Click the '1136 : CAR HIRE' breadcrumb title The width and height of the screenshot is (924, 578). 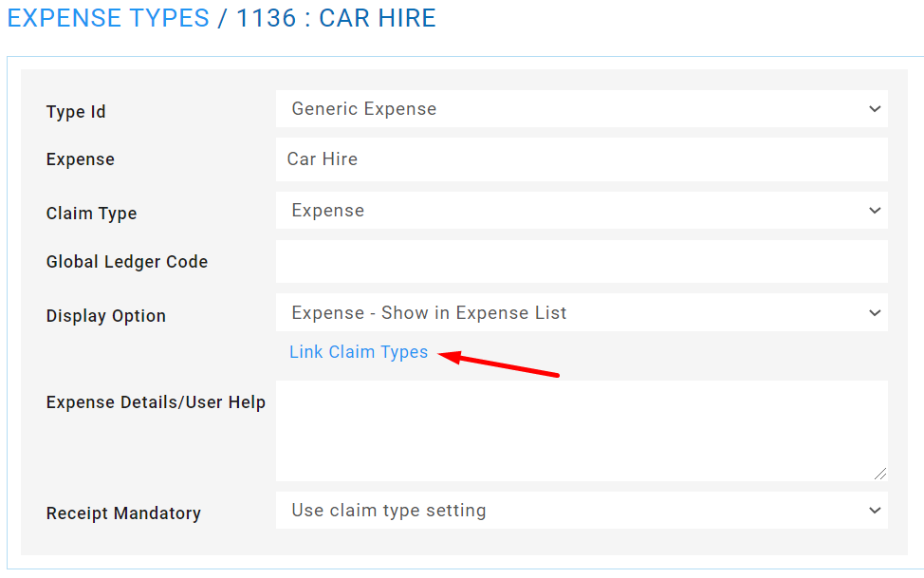pos(336,18)
